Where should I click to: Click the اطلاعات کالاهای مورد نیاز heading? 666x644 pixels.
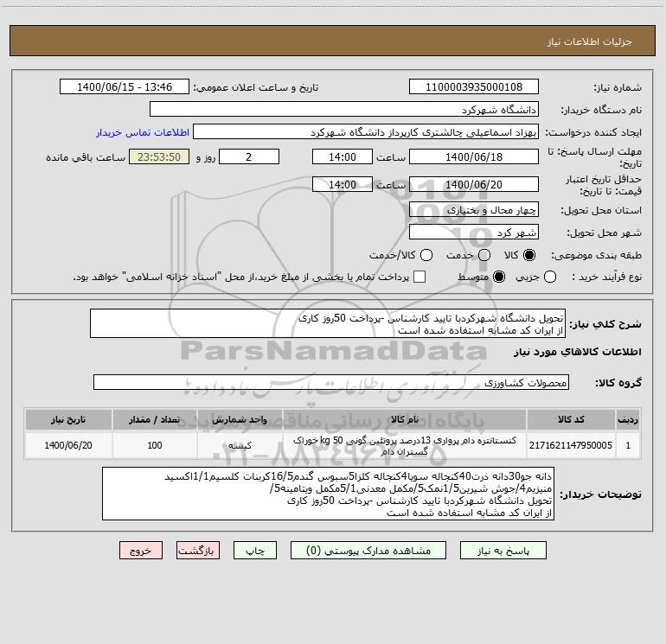(x=577, y=352)
